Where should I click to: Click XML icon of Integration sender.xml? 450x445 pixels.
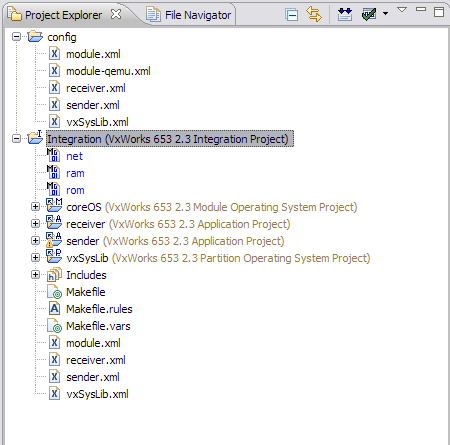(54, 376)
